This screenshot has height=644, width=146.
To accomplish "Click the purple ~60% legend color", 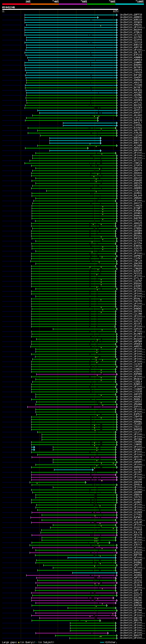I will click(x=73, y=4).
